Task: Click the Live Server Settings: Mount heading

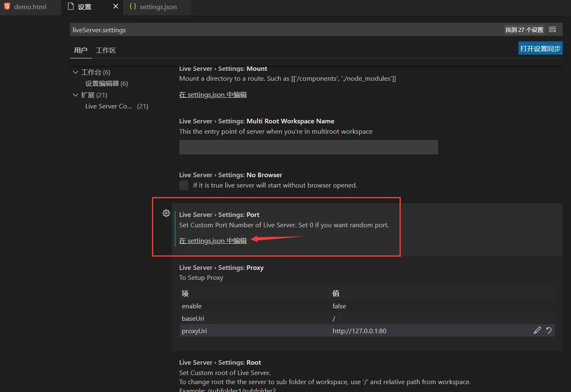Action: click(223, 69)
